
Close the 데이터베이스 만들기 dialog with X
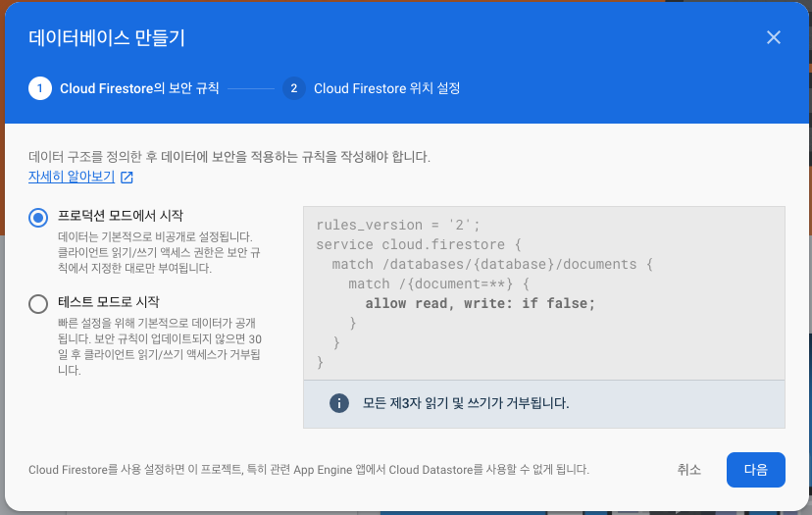pos(773,37)
